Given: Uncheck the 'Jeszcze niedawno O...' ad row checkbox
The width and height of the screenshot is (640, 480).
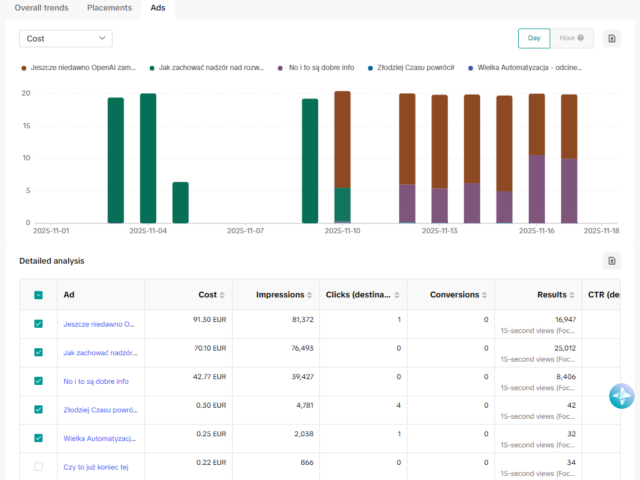Looking at the screenshot, I should point(39,324).
